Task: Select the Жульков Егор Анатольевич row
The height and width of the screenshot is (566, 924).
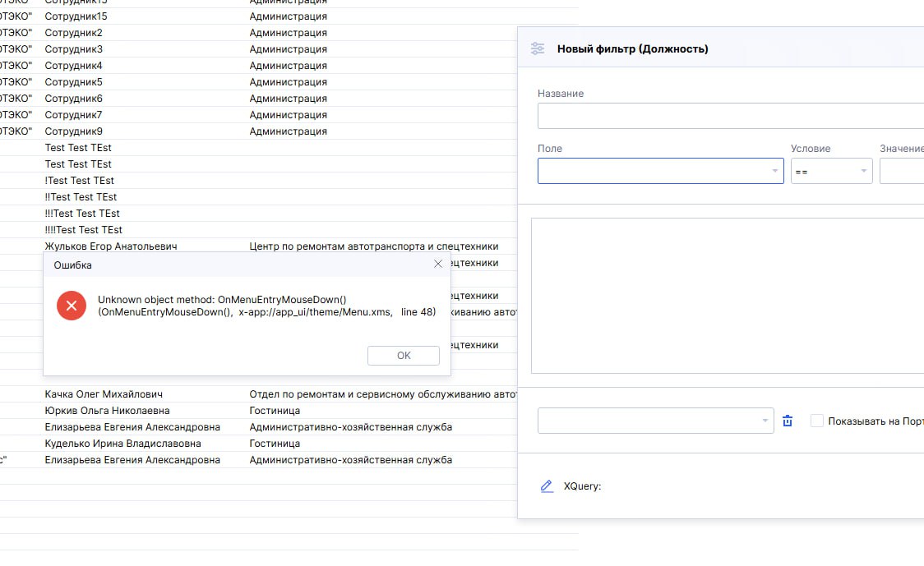Action: (x=111, y=246)
